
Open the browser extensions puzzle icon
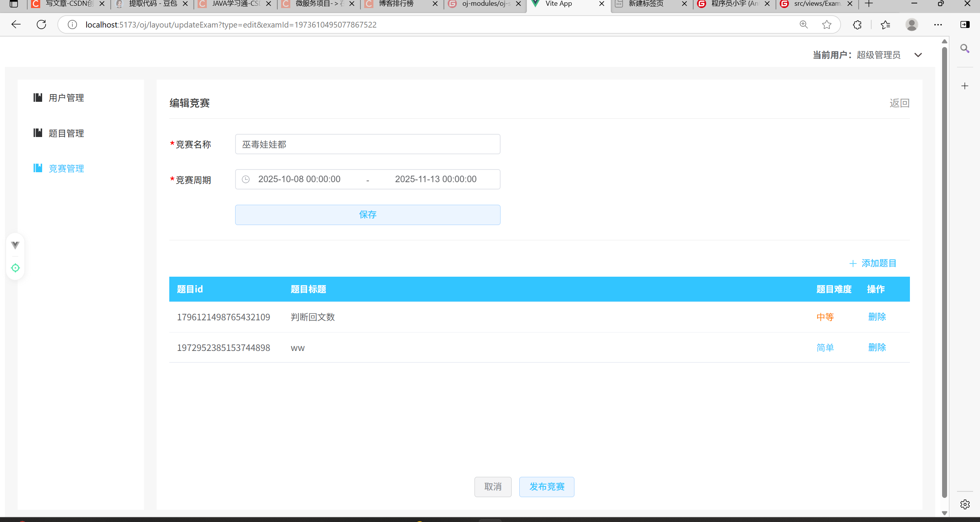pyautogui.click(x=857, y=25)
